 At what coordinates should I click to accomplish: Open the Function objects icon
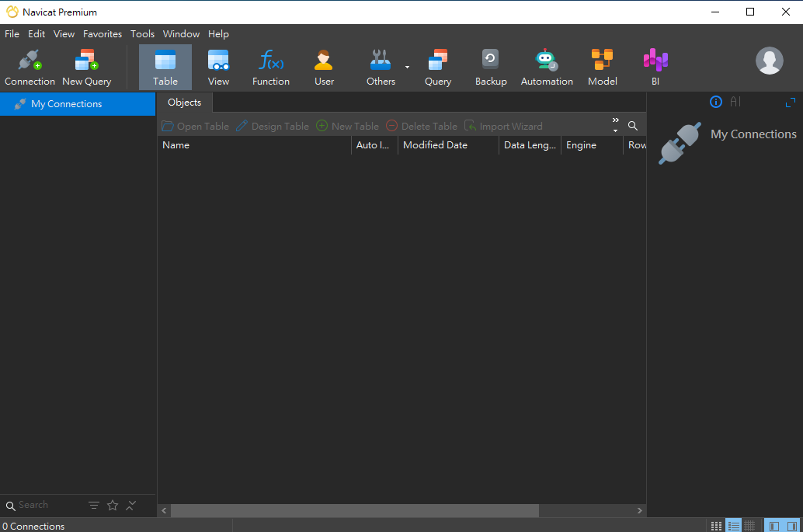[x=271, y=67]
